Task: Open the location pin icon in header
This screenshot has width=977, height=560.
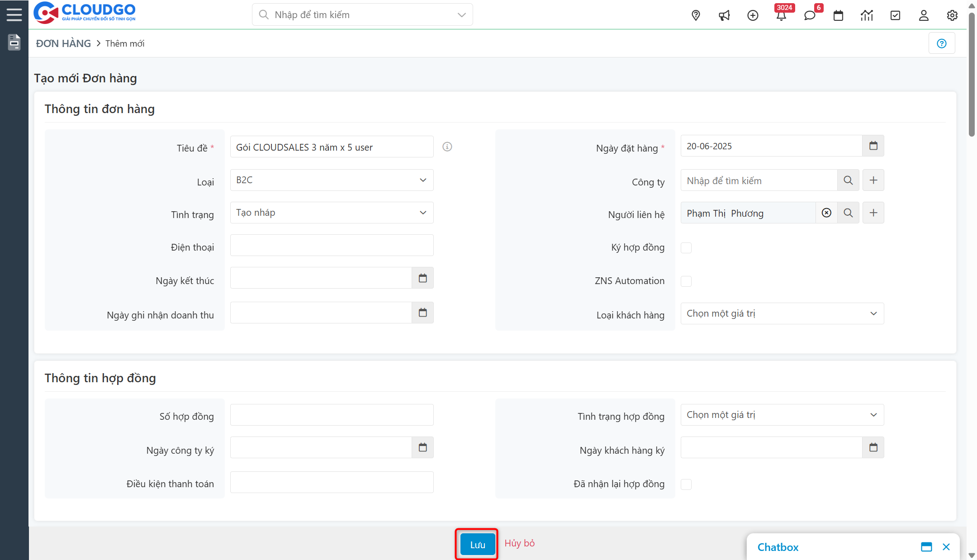Action: [x=696, y=15]
